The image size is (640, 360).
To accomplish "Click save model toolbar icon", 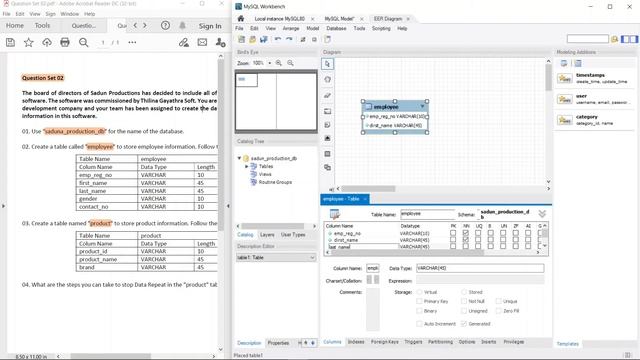I will coord(264,40).
